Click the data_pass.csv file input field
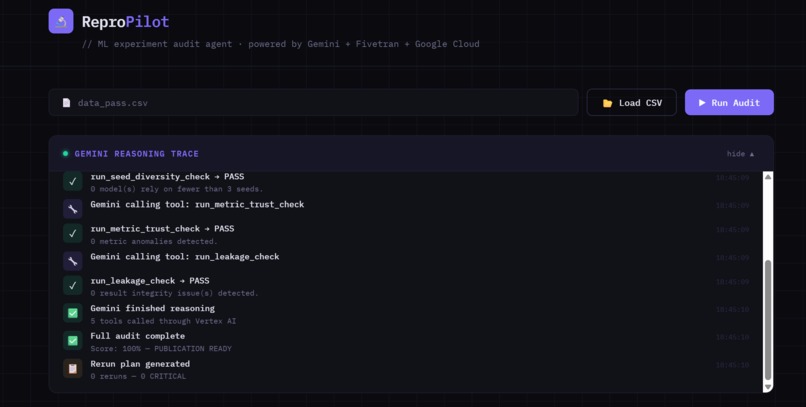The width and height of the screenshot is (806, 407). pos(314,102)
